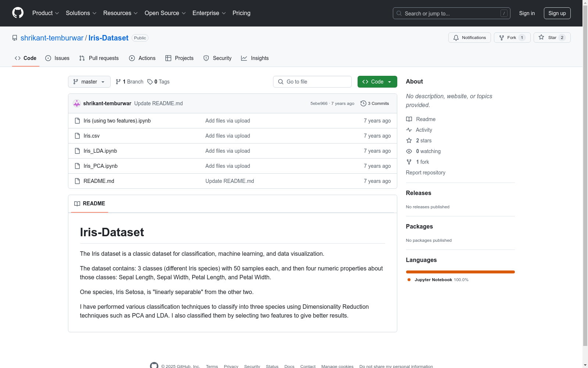Expand the Product menu
The width and height of the screenshot is (588, 368).
pos(46,13)
